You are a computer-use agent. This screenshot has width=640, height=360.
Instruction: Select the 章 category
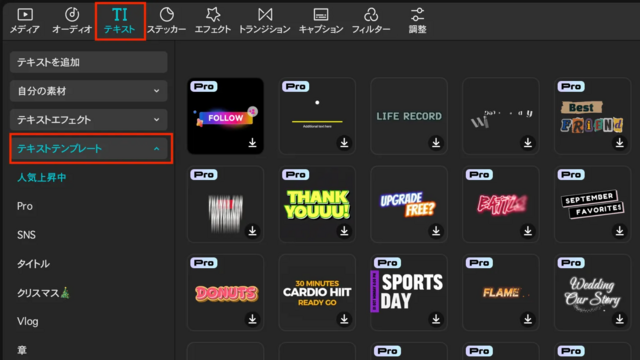22,350
